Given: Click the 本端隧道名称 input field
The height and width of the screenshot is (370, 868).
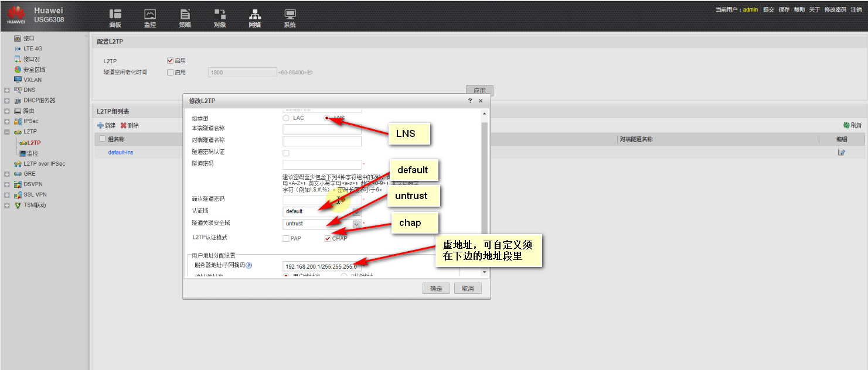Looking at the screenshot, I should click(322, 129).
